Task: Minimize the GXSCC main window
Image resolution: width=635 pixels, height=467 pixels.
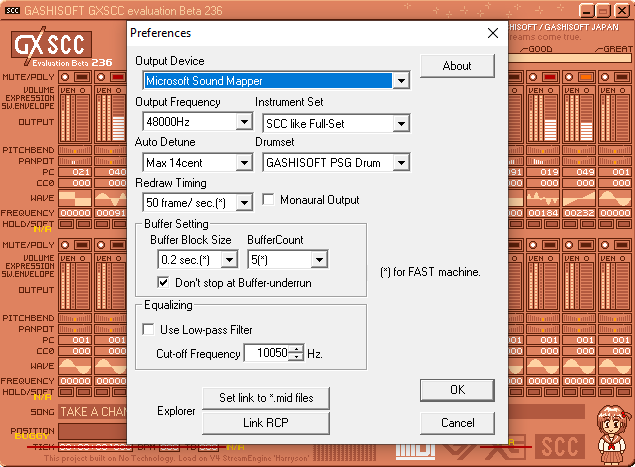Action: coord(586,11)
